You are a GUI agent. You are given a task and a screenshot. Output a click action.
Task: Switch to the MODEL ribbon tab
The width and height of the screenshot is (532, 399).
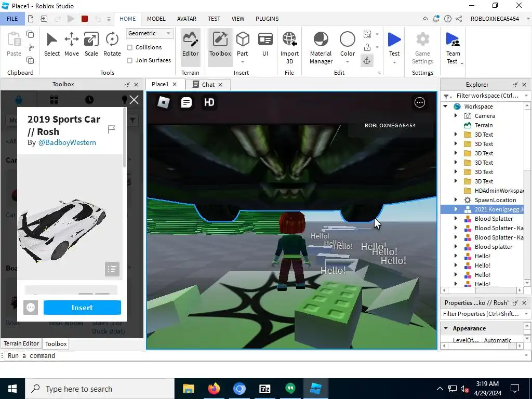[x=156, y=19]
